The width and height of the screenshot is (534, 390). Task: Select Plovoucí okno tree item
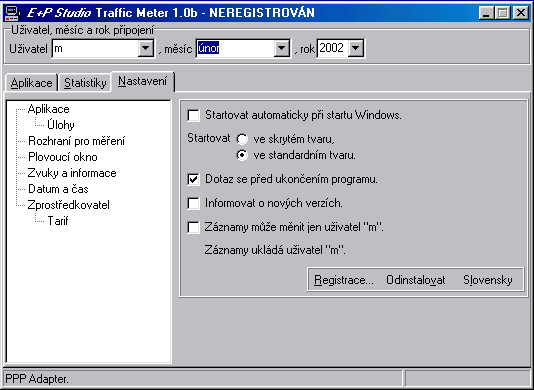(x=63, y=157)
